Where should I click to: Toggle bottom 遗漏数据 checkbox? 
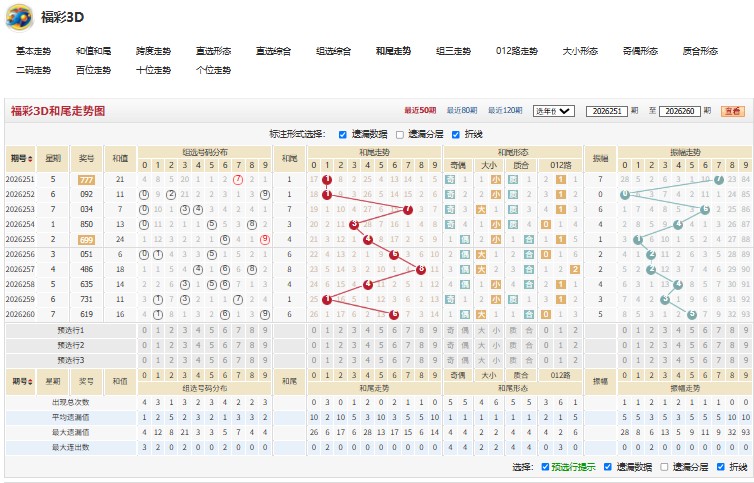(607, 467)
